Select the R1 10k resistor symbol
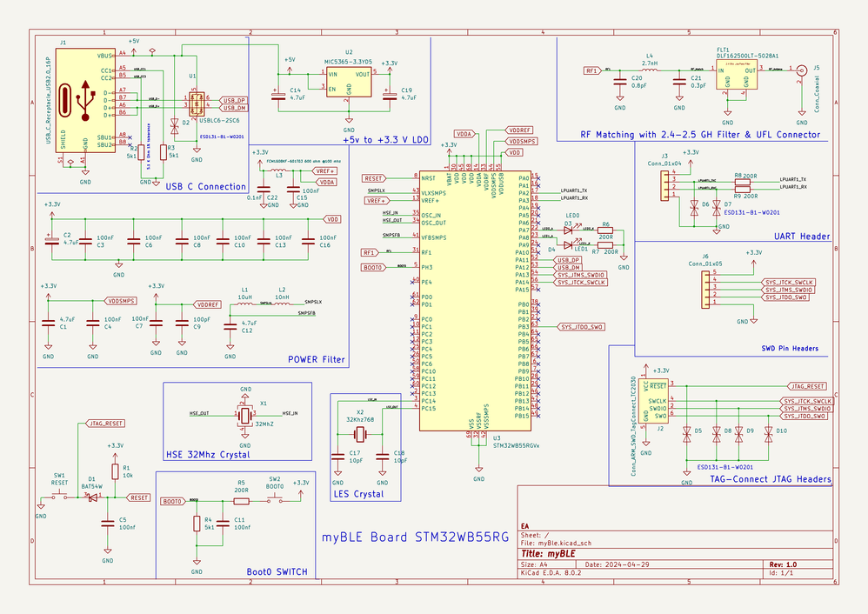Viewport: 868px width, 614px height. 115,471
